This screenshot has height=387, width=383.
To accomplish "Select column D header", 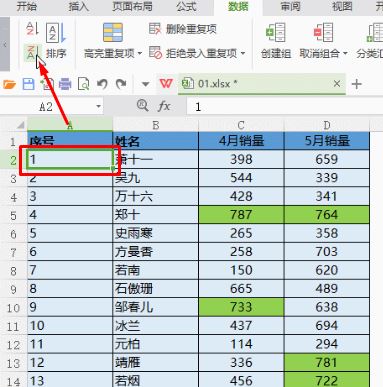I will pos(327,125).
